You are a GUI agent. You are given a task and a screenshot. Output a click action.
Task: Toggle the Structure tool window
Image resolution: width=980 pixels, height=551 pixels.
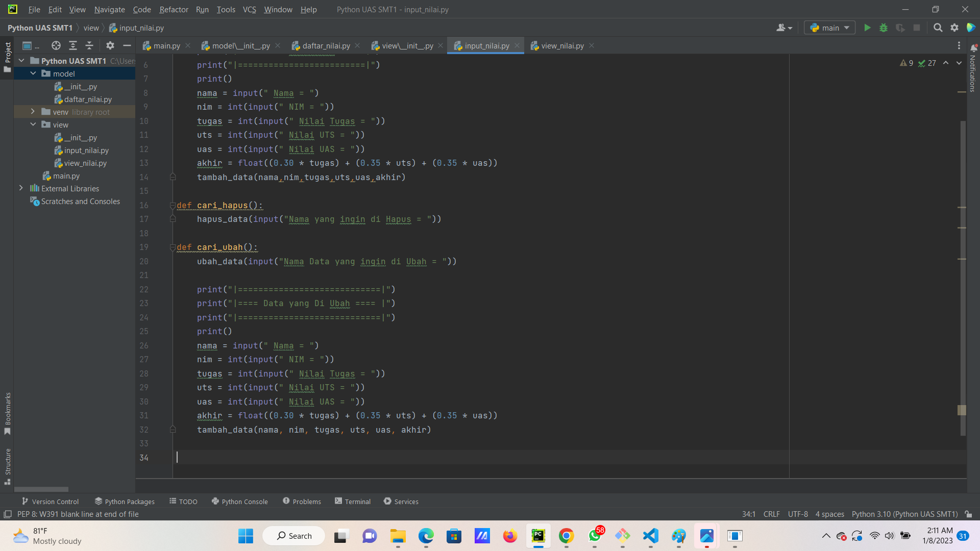click(7, 466)
